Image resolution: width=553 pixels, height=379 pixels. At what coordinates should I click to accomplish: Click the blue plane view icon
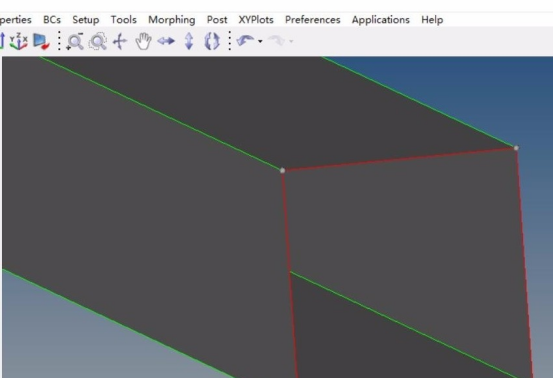pos(41,41)
